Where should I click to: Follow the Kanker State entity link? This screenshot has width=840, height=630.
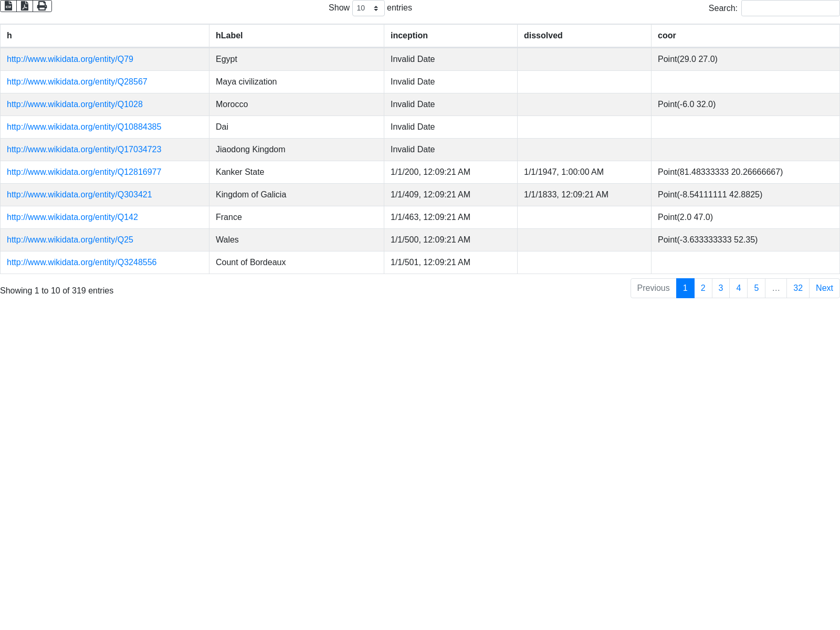(x=84, y=172)
